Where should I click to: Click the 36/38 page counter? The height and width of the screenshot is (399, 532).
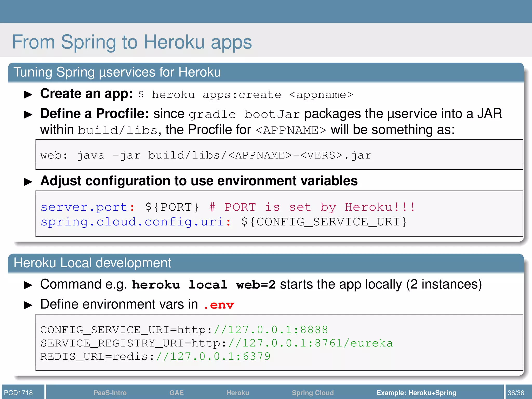coord(516,393)
